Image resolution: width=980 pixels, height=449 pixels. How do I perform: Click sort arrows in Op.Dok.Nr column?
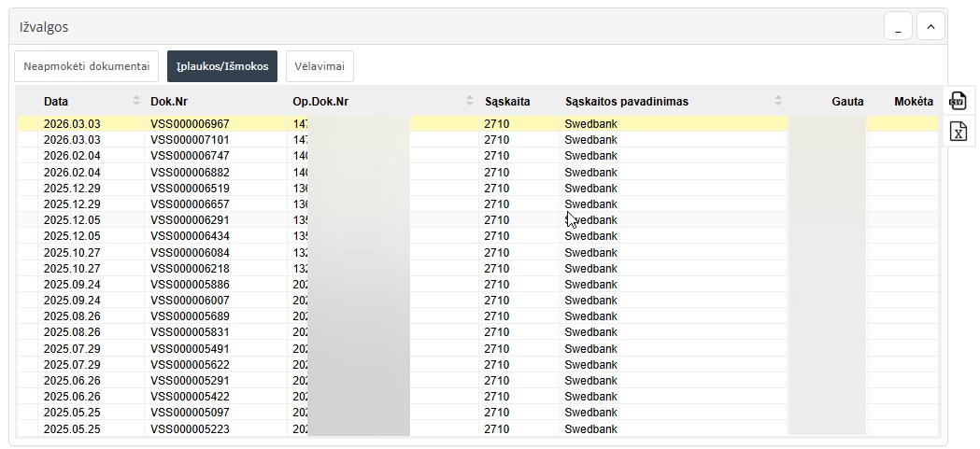tap(470, 101)
